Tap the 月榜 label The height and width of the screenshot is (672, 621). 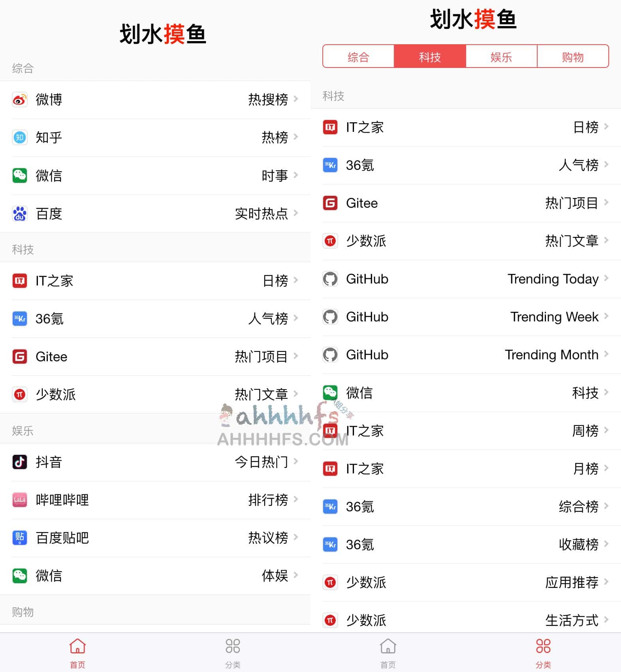(585, 469)
